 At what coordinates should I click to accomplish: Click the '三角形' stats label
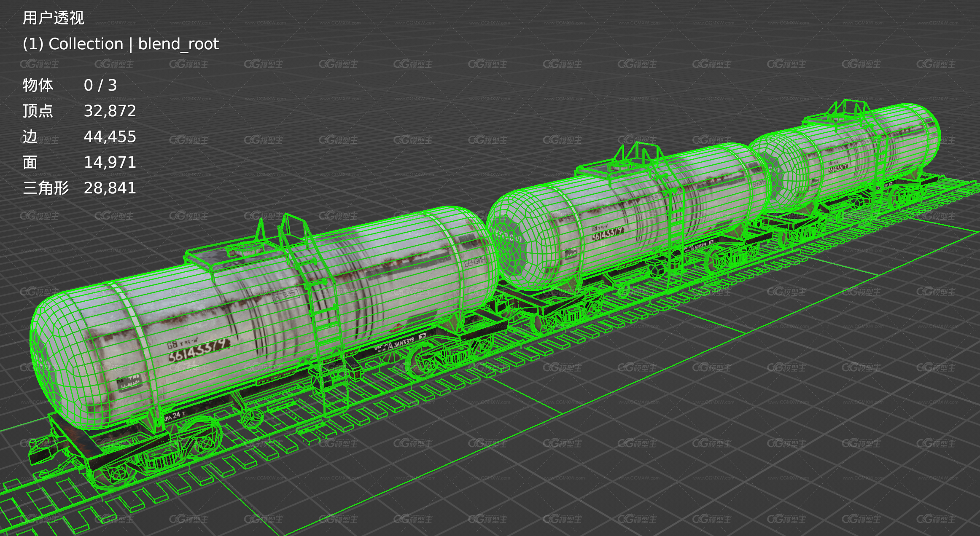coord(46,188)
